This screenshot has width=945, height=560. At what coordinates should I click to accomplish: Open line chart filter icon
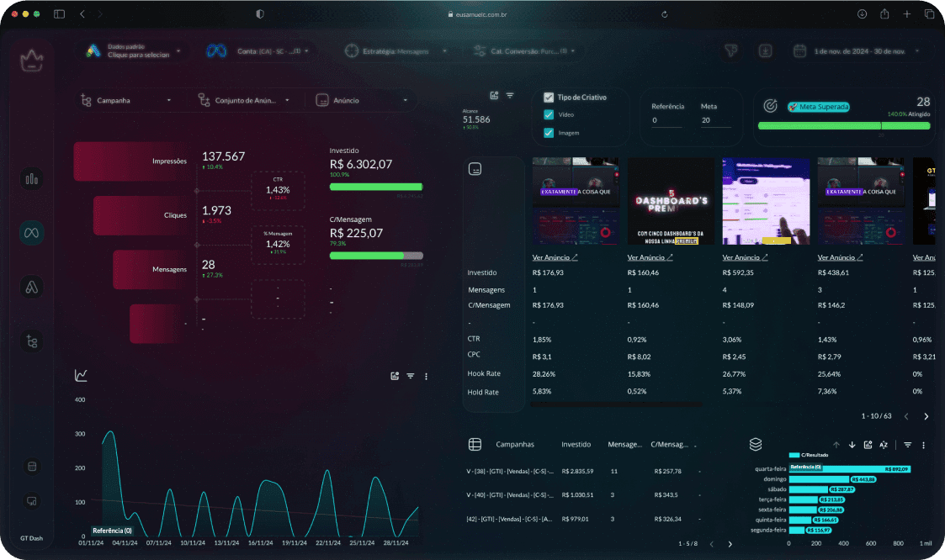coord(411,377)
